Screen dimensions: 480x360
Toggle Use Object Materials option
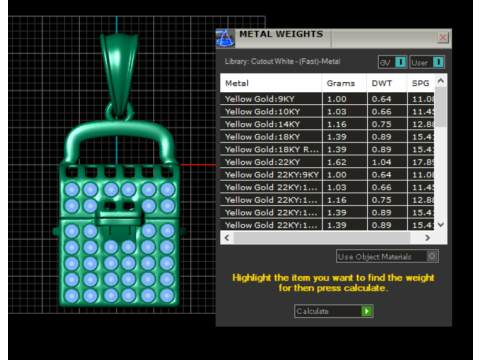(x=387, y=256)
